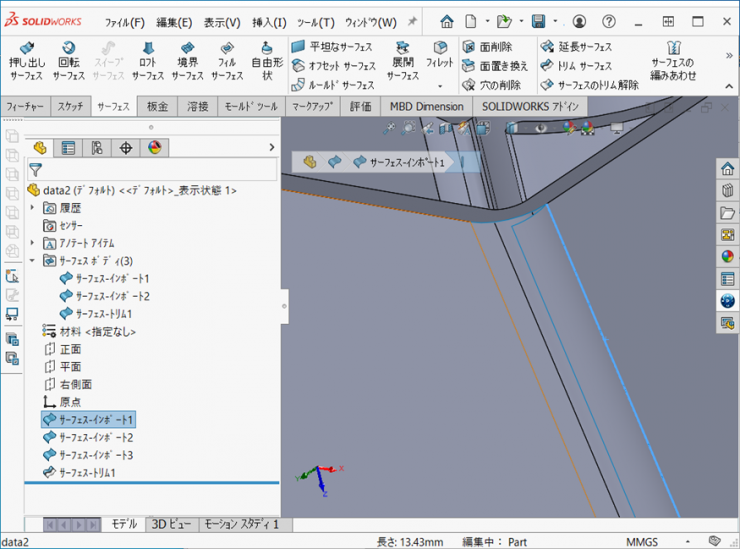The height and width of the screenshot is (549, 740).
Task: Click the トリムサーフェス trim surface button
Action: coord(576,66)
